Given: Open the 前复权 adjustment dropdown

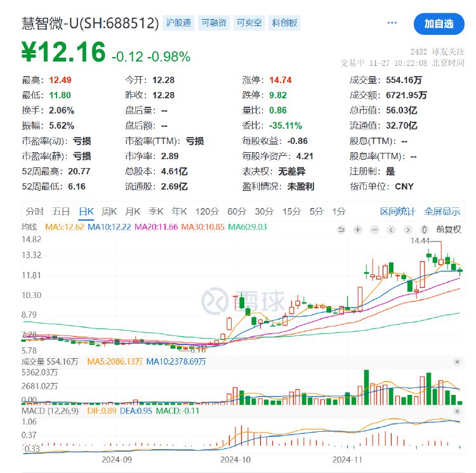Looking at the screenshot, I should point(448,230).
